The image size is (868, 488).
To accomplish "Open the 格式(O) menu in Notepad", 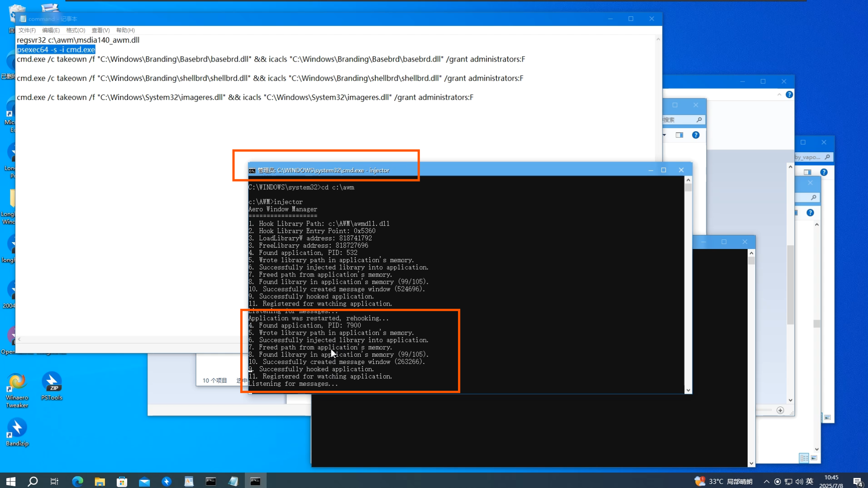I will [76, 30].
